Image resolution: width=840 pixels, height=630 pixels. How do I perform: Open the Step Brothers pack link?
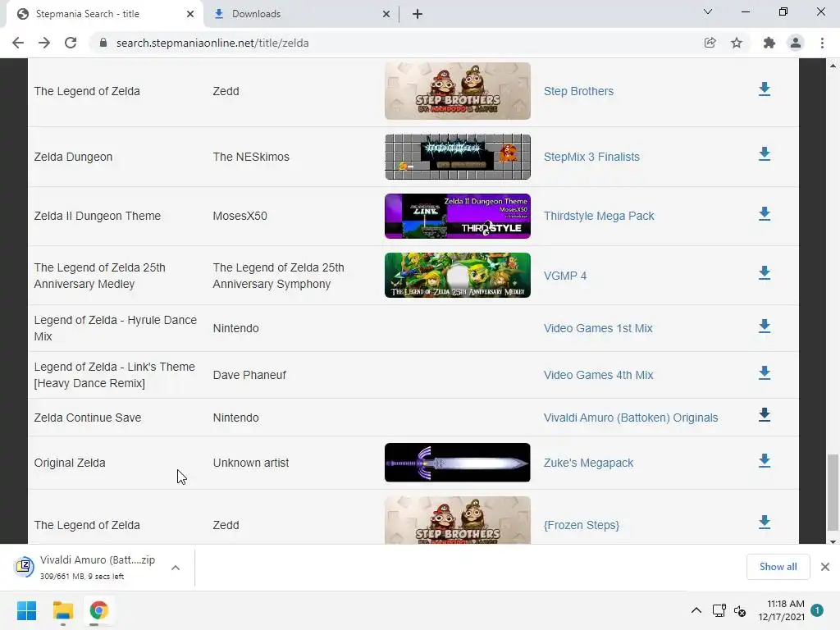pyautogui.click(x=578, y=91)
